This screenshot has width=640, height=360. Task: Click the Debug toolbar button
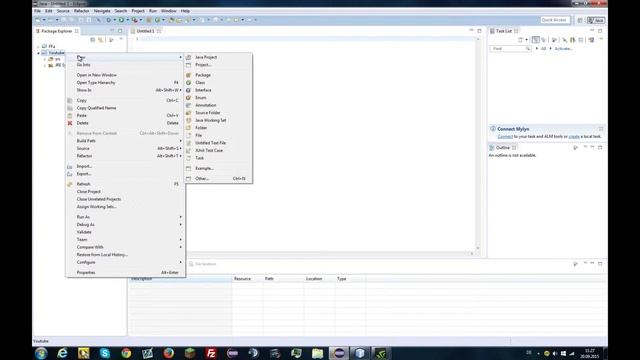109,20
